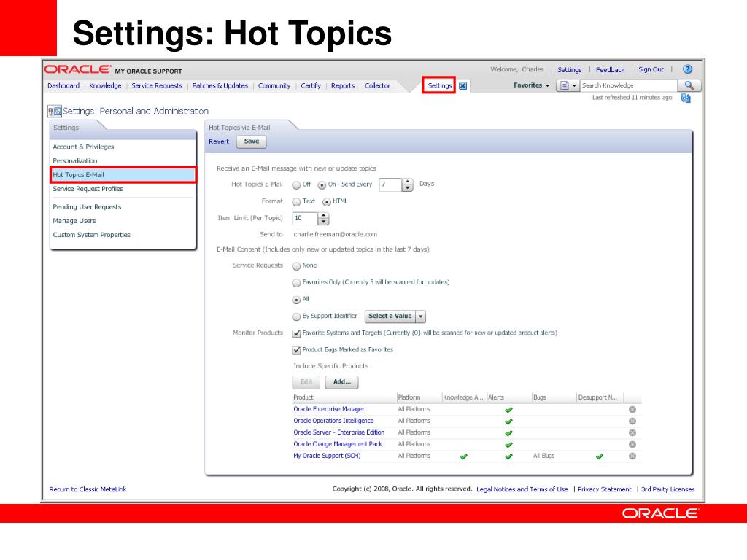Remove Oracle Enterprise Manager product row

[632, 410]
